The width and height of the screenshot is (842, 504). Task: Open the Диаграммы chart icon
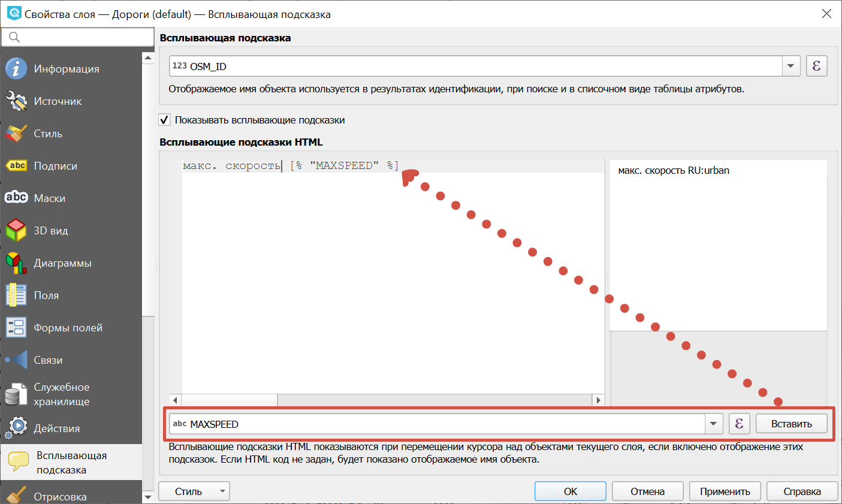(16, 263)
